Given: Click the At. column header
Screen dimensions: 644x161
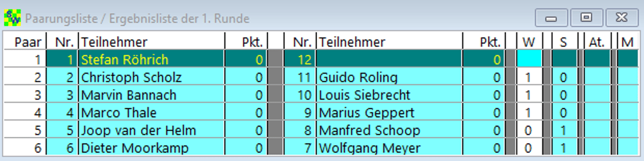Looking at the screenshot, I should 597,42.
